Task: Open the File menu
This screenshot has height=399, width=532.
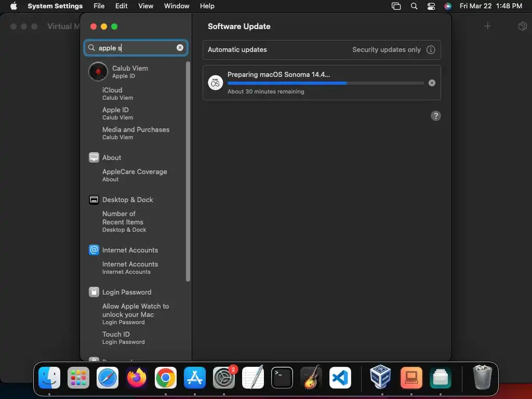Action: click(x=99, y=6)
